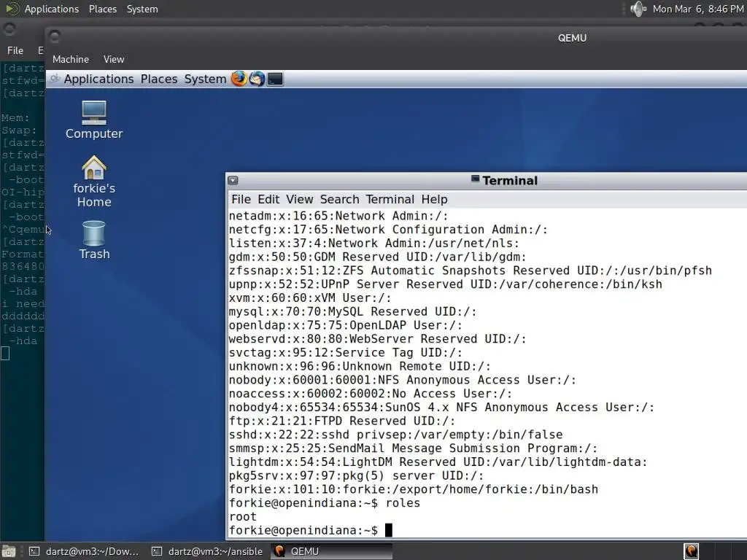Click the show desktop icon in taskbar
Image resolution: width=747 pixels, height=560 pixels.
[9, 551]
